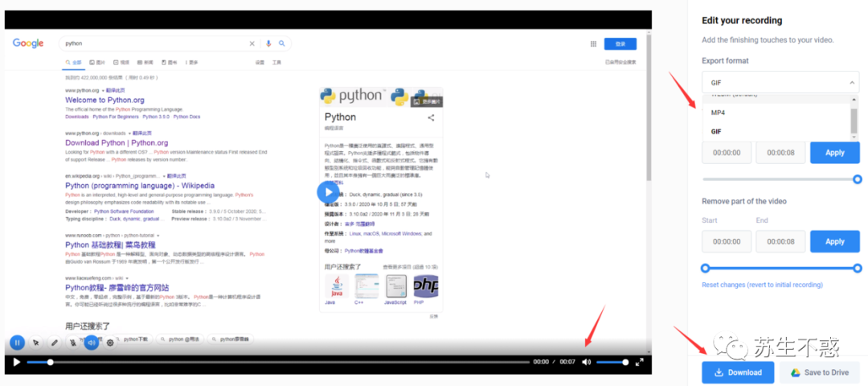
Task: Click the upper trim field showing 00:00:00
Action: pos(727,152)
